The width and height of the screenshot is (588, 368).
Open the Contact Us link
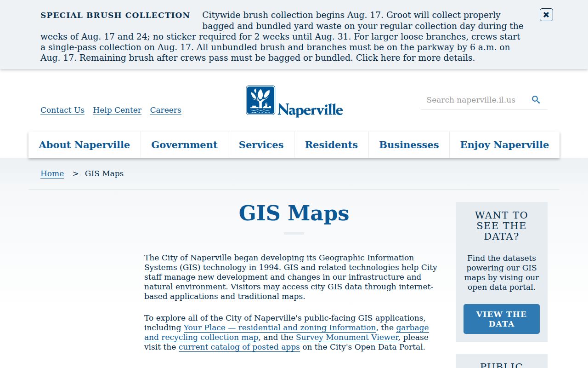click(62, 110)
